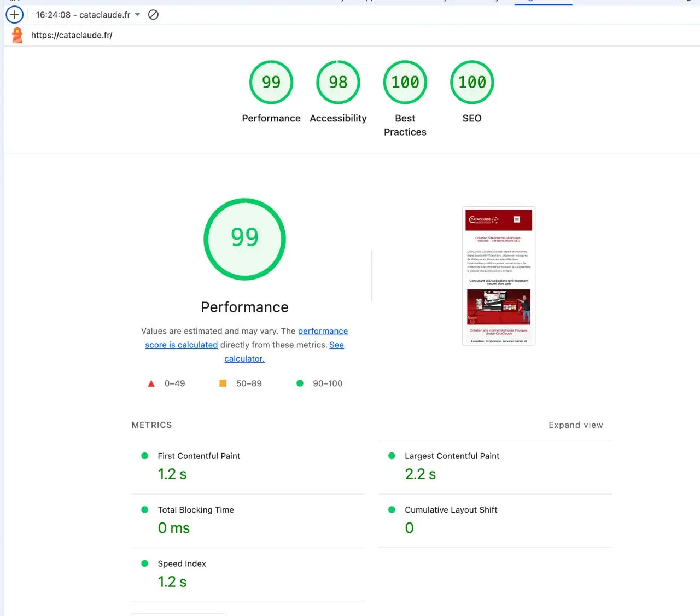This screenshot has width=700, height=616.
Task: Select the SEO gauge showing 100
Action: [x=471, y=82]
